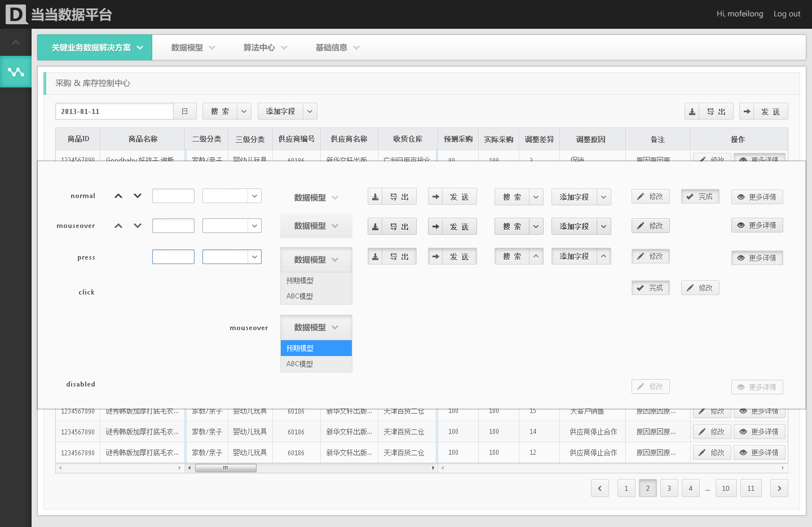Click arrow icon of 发送 in normal row

pyautogui.click(x=435, y=197)
